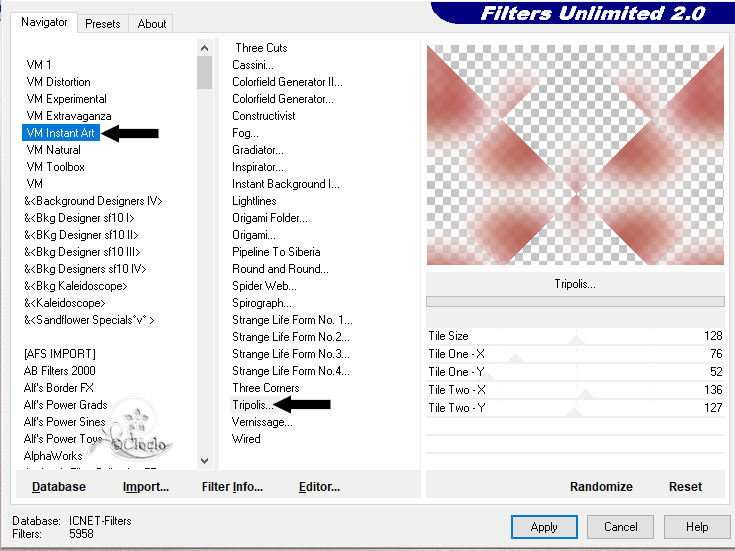Screen dimensions: 735x551
Task: Select VM 1 filter category
Action: tap(39, 65)
